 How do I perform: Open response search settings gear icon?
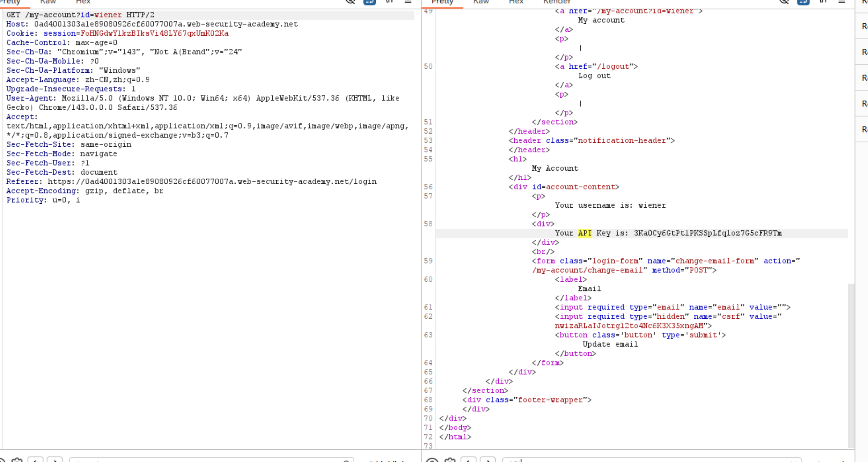450,460
